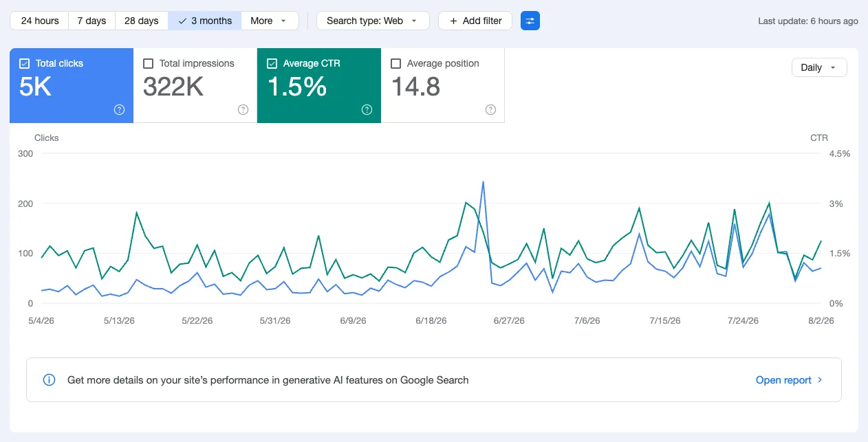
Task: Click the 7/24/26 date label on chart
Action: tap(744, 321)
